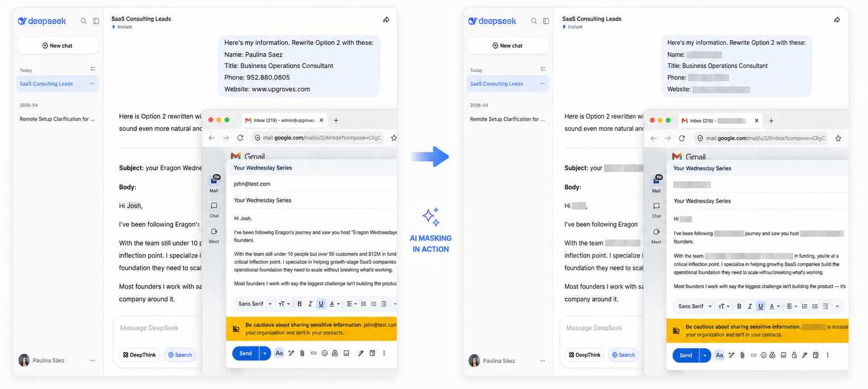This screenshot has width=868, height=389.
Task: Click Send in the masked Gmail compose
Action: coord(686,356)
